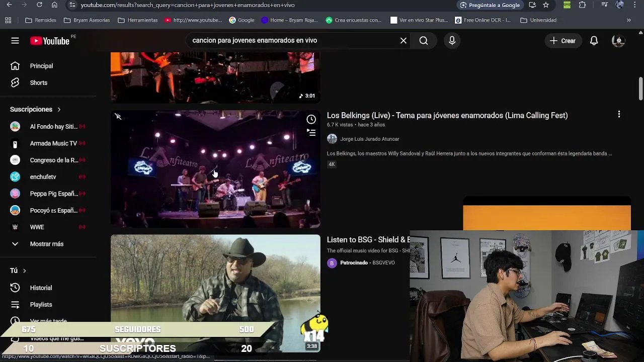The height and width of the screenshot is (362, 644).
Task: Open the Home – Bryam Roja... bookmark
Action: 290,20
